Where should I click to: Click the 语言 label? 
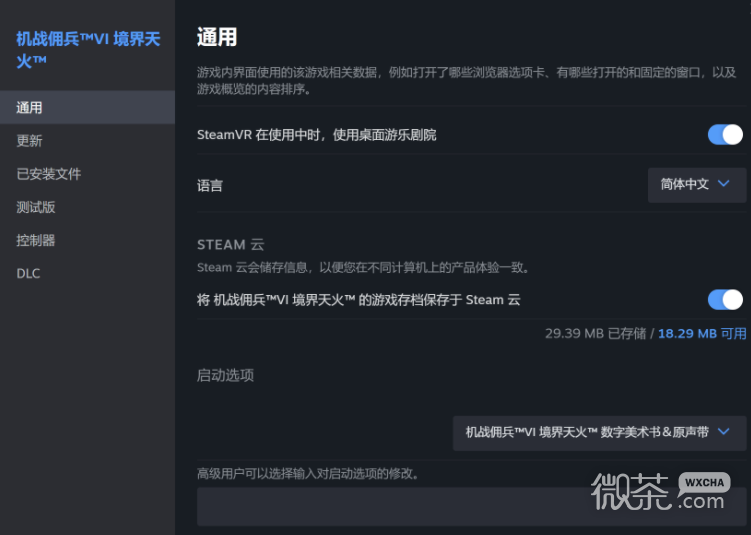pos(210,185)
